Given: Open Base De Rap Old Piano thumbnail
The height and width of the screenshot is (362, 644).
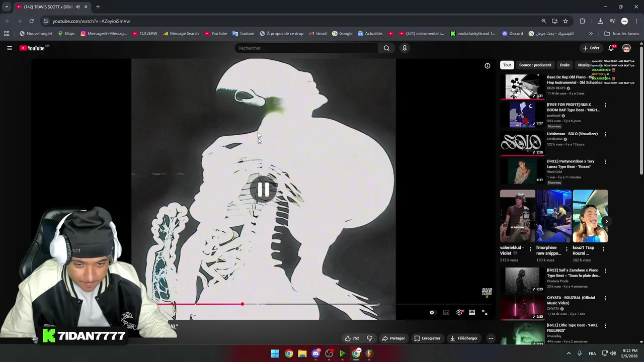Looking at the screenshot, I should click(522, 86).
